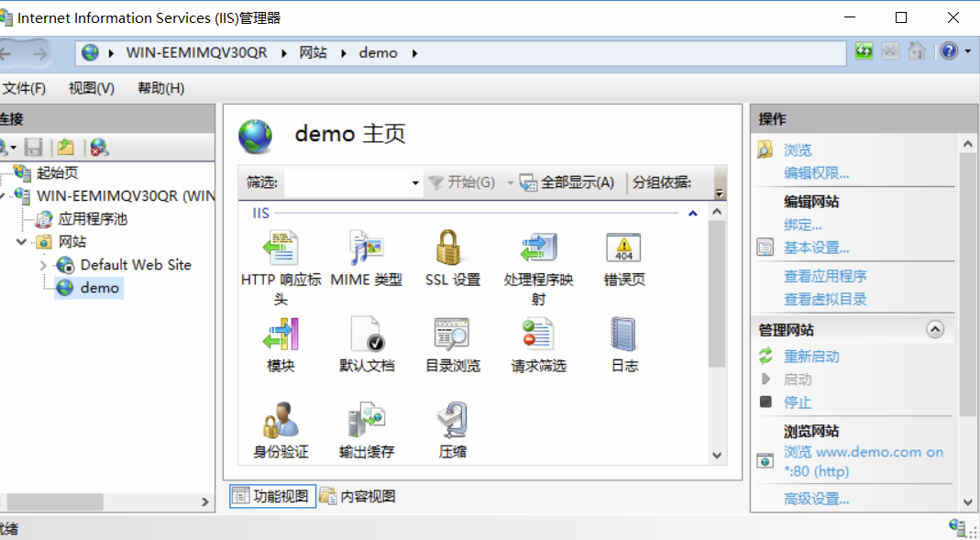The width and height of the screenshot is (980, 540).
Task: Click the status bar network icon
Action: 957,527
